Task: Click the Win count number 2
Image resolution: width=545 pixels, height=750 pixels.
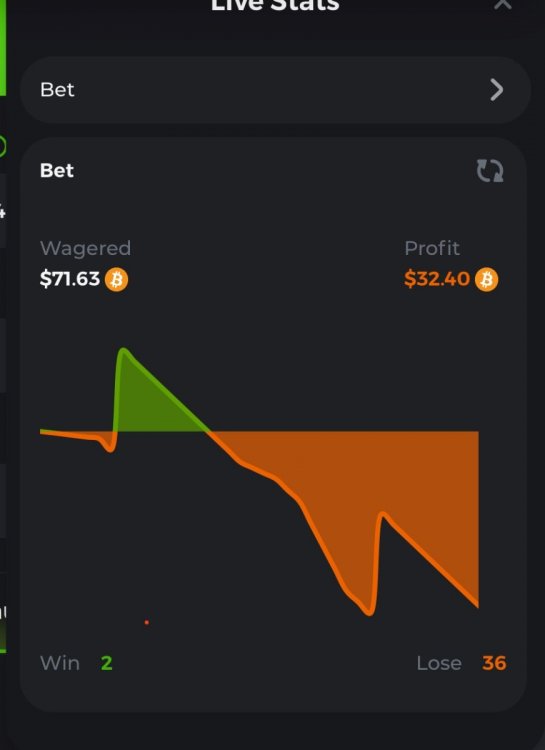Action: click(107, 663)
